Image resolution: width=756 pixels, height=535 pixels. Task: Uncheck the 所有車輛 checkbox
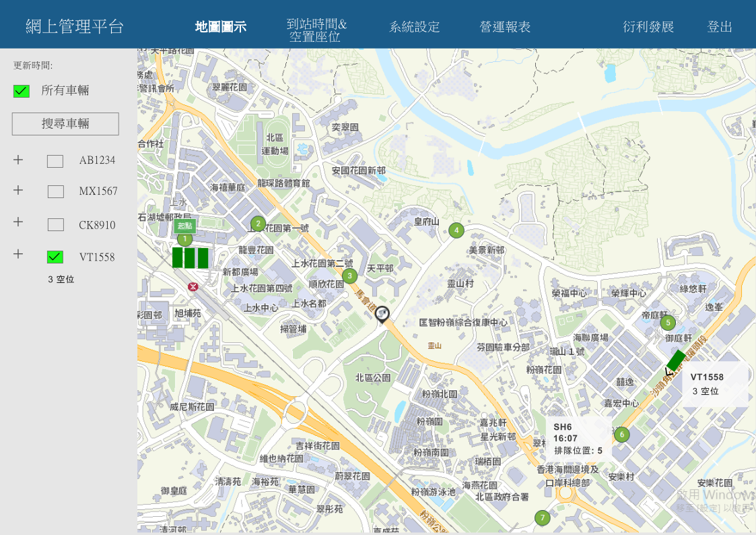pos(22,91)
